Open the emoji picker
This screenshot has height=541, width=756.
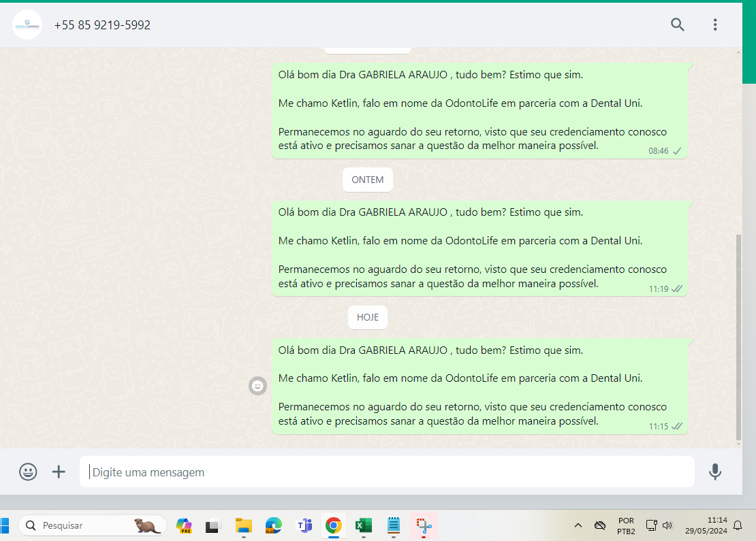click(x=28, y=472)
